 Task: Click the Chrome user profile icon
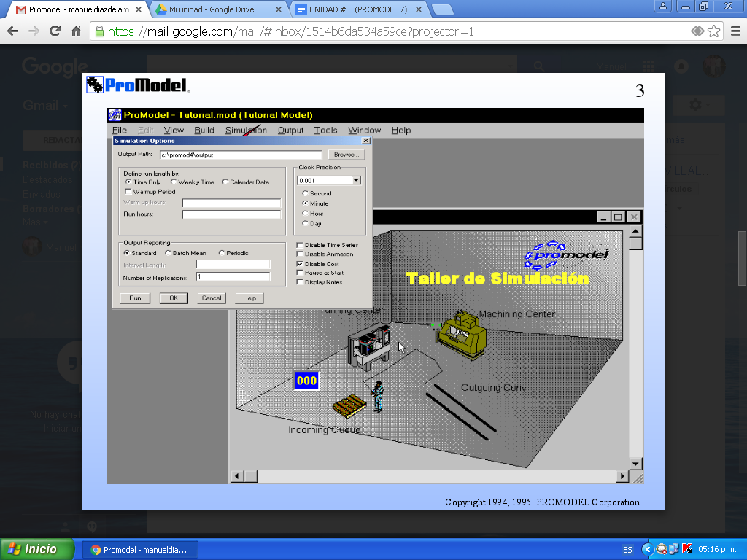click(x=662, y=6)
